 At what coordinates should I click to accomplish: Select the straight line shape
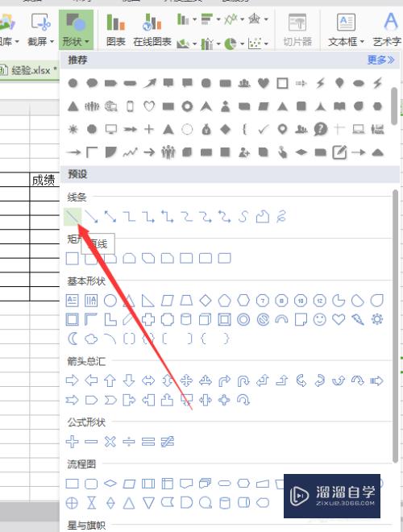[x=73, y=217]
